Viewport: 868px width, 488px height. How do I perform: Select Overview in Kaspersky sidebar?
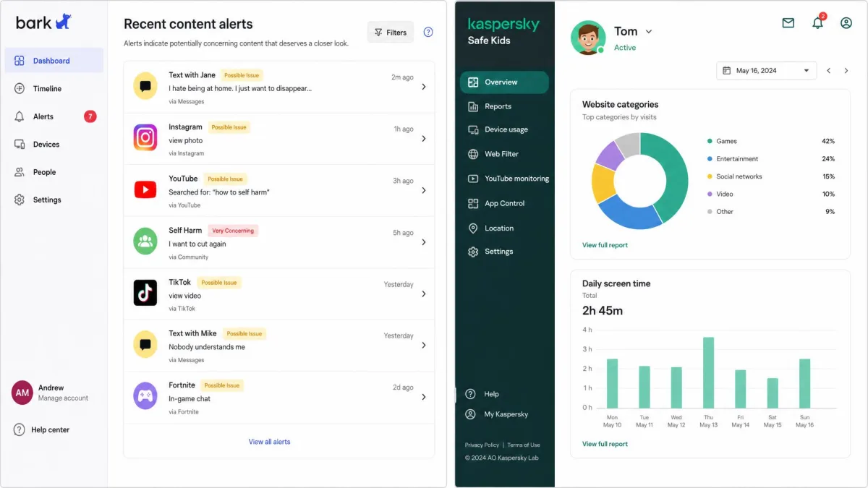click(x=504, y=82)
